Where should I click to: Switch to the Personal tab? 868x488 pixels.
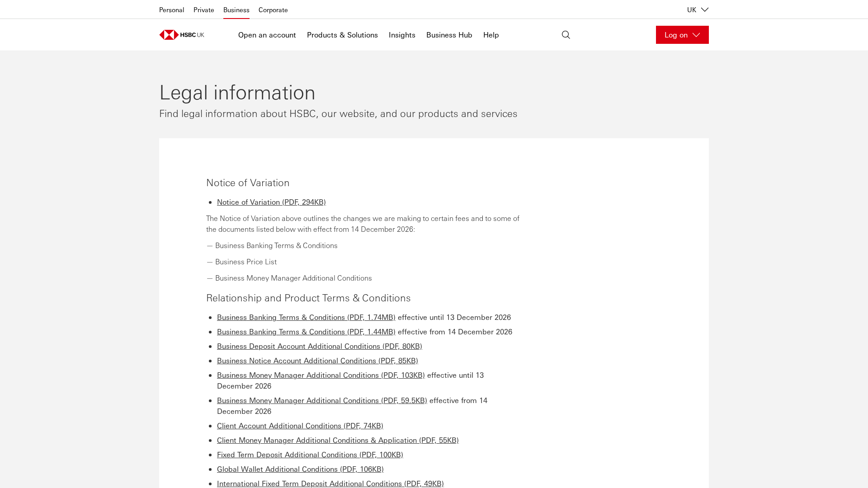coord(171,10)
